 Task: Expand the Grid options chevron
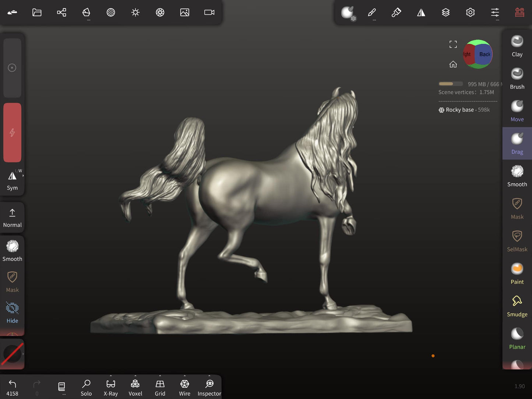pyautogui.click(x=160, y=376)
